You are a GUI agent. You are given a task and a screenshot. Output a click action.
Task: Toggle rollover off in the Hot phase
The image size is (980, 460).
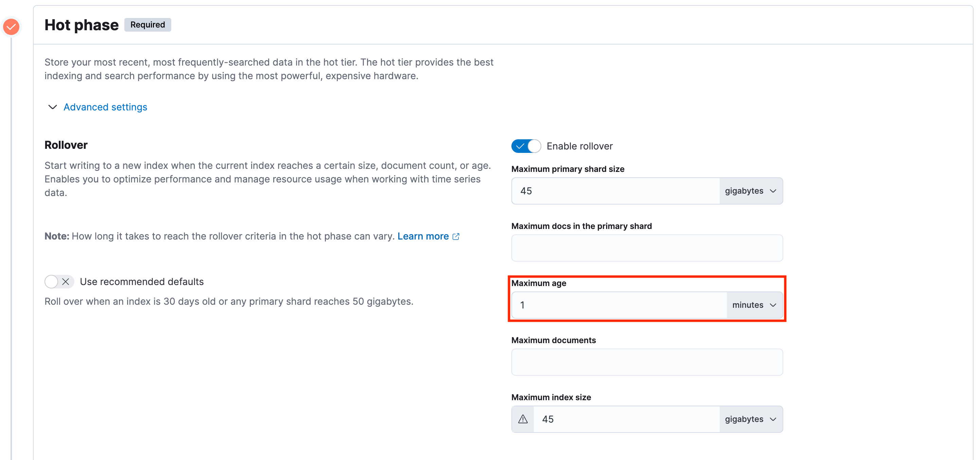pyautogui.click(x=526, y=146)
